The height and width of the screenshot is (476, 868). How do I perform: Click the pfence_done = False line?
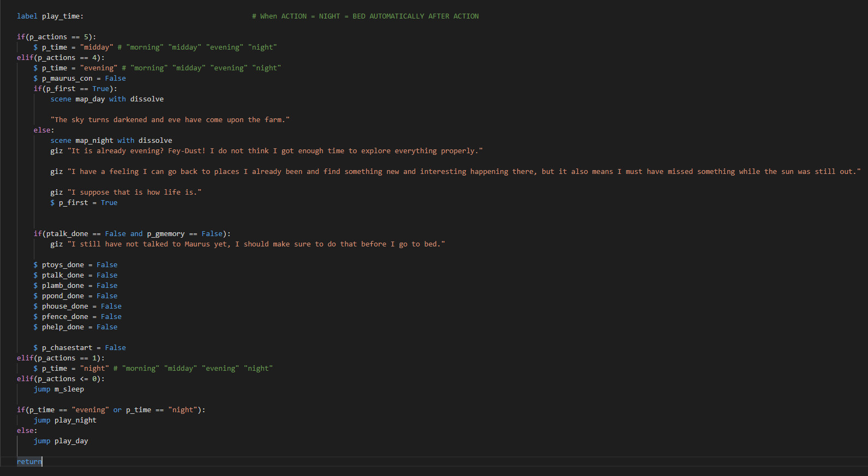tap(77, 317)
